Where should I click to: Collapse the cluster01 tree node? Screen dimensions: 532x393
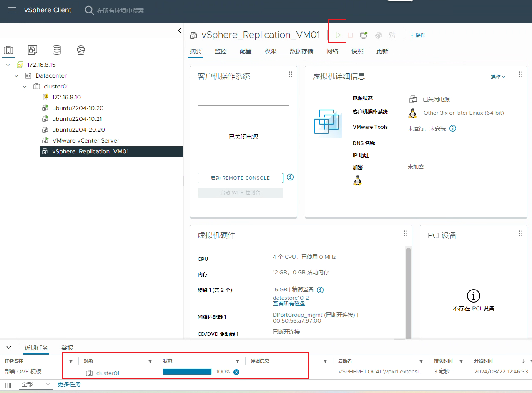(x=25, y=86)
